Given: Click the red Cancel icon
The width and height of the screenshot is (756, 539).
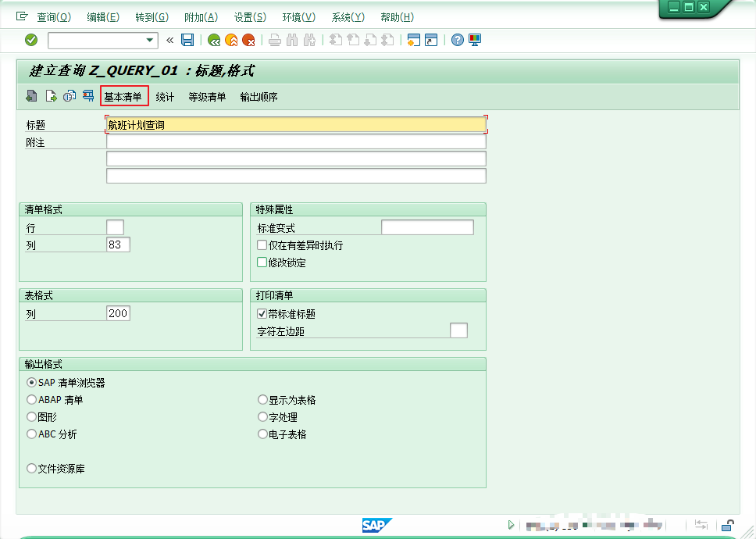Looking at the screenshot, I should click(x=249, y=40).
